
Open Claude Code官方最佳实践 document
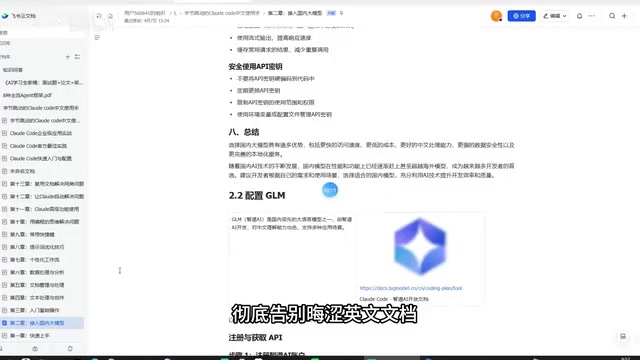[x=38, y=146]
